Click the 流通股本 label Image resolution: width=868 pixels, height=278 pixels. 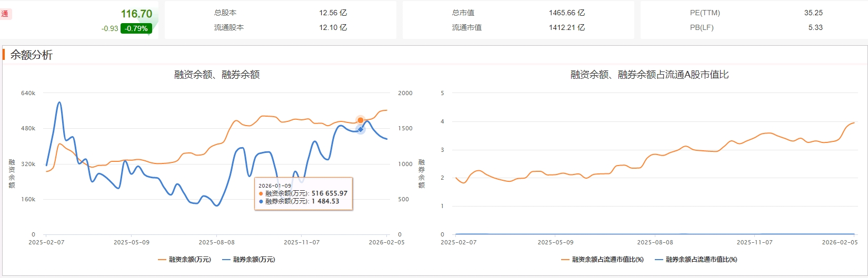point(229,27)
